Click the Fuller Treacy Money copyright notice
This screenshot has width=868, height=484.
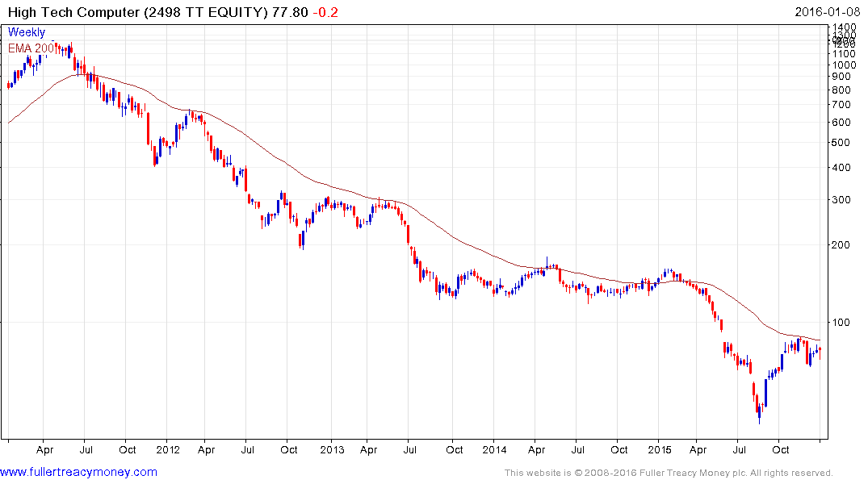[x=669, y=473]
